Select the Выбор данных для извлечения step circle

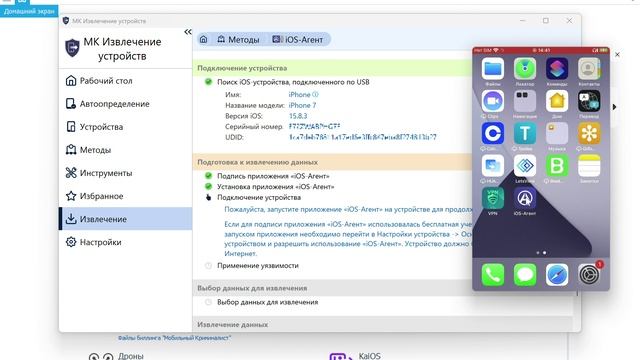pos(208,302)
